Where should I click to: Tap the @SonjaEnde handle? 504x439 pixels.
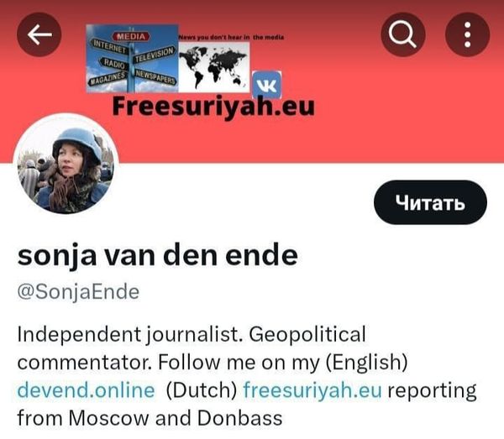[x=78, y=292]
